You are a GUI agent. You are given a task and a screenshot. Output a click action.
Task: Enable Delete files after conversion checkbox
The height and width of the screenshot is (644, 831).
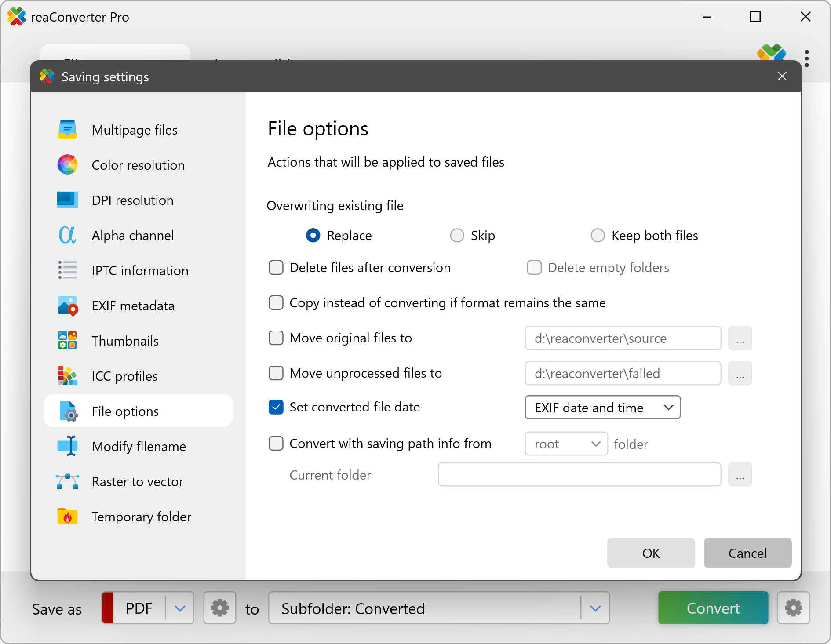(x=276, y=268)
